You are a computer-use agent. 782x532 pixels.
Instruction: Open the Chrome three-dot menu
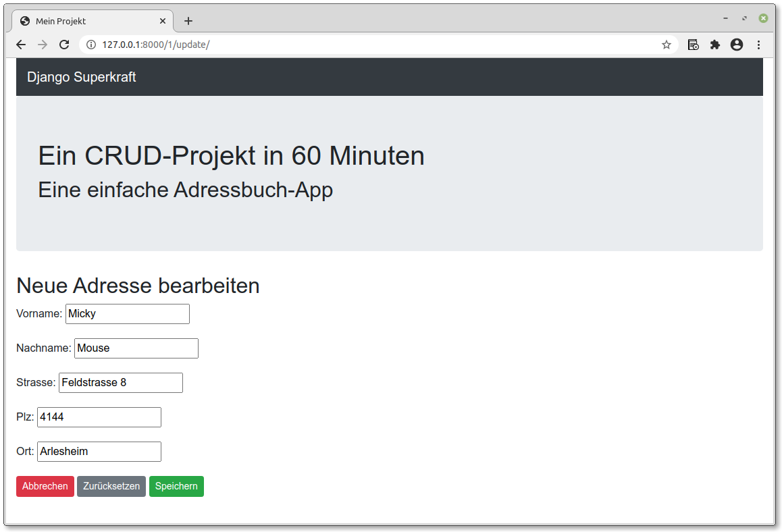[758, 45]
